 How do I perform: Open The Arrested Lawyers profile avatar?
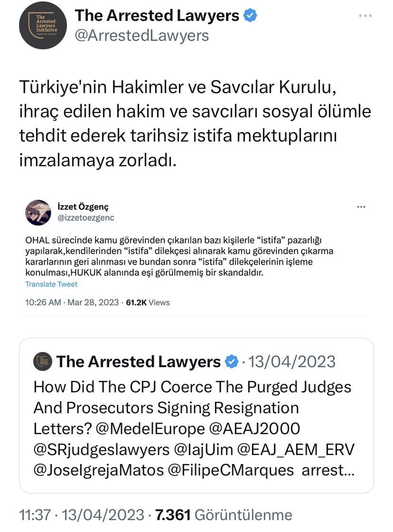tap(43, 25)
